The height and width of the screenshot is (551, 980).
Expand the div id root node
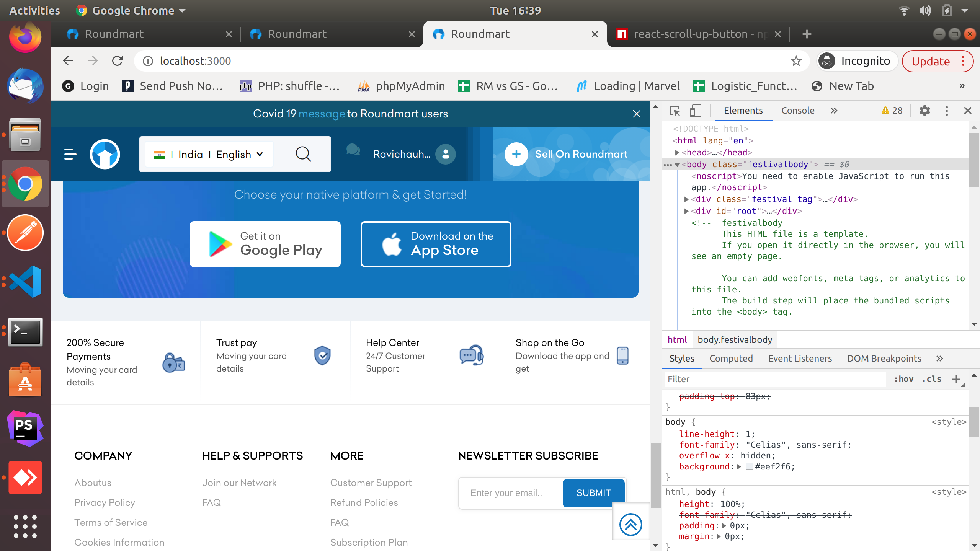pos(686,211)
